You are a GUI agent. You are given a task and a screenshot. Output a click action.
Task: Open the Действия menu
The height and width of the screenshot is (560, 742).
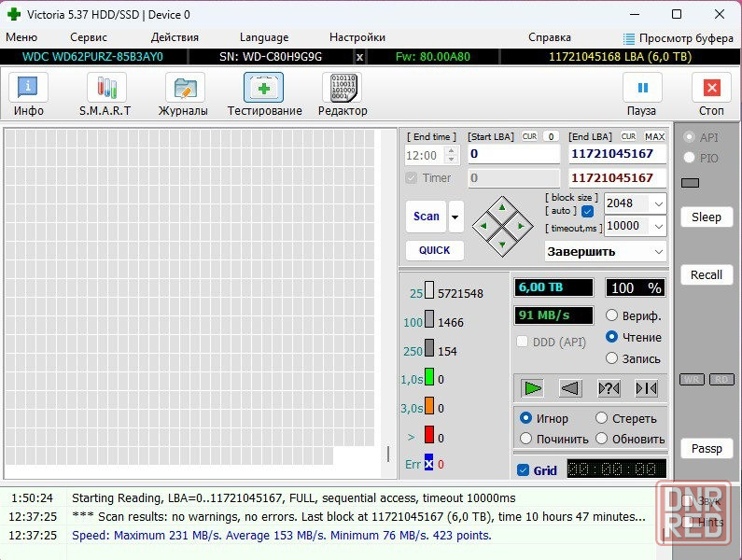tap(175, 37)
